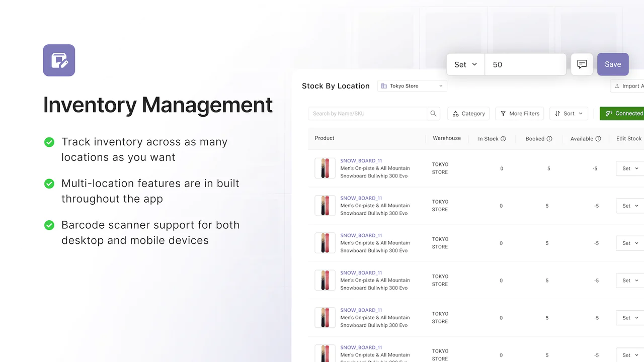Open More Filters

point(520,114)
